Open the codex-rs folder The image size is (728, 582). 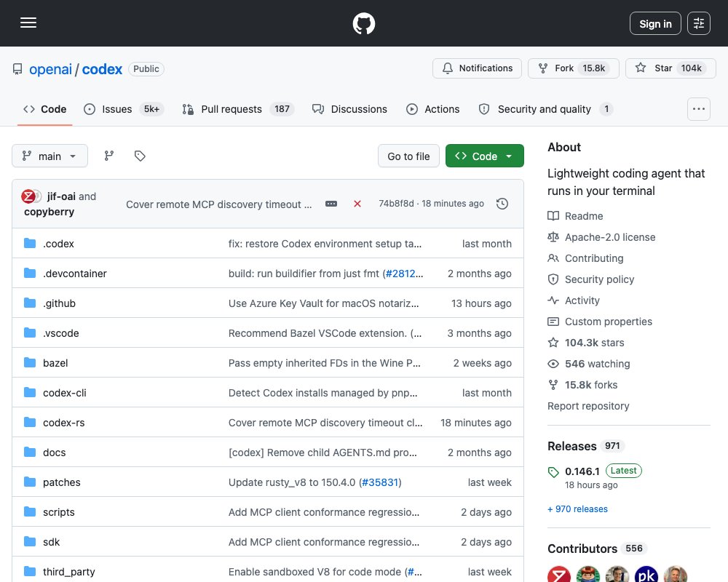[63, 423]
